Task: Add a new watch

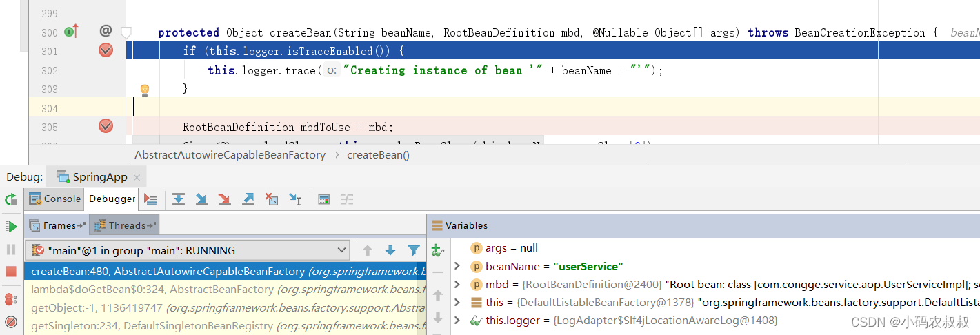Action: (x=437, y=250)
